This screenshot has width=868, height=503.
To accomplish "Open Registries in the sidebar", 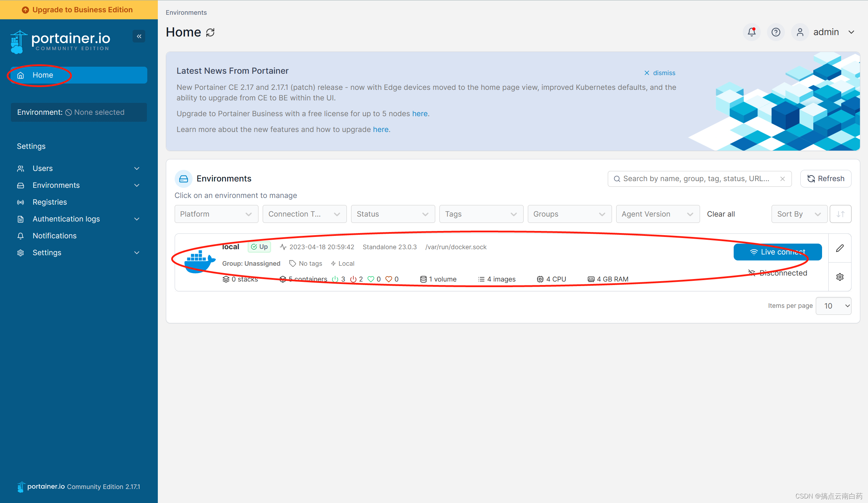I will [x=79, y=202].
